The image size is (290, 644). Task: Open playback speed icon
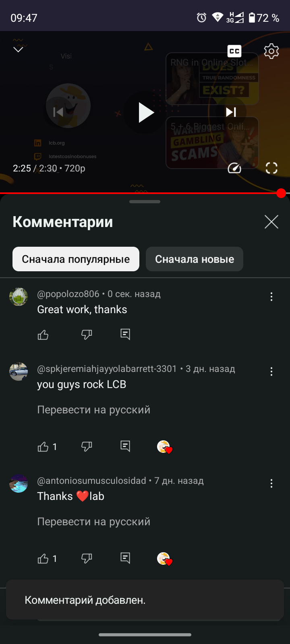coord(234,168)
